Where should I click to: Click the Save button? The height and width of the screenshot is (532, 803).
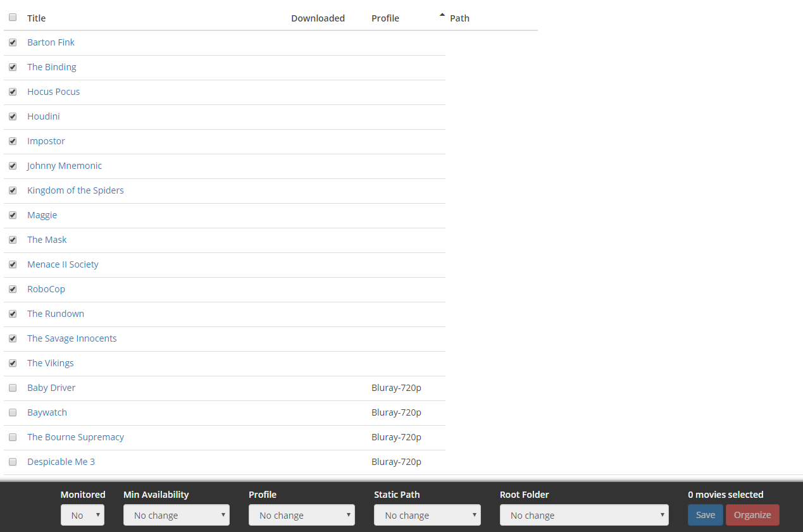point(705,515)
